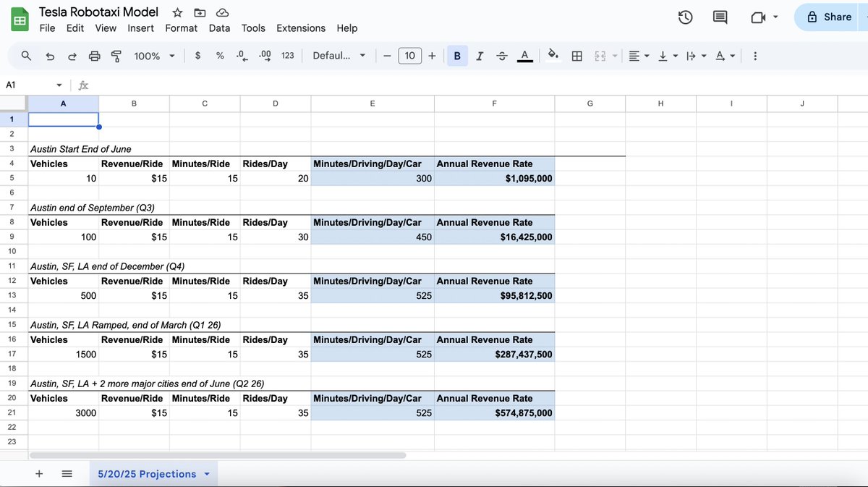868x487 pixels.
Task: Click the document title Tesla Robotaxi Model
Action: click(98, 12)
